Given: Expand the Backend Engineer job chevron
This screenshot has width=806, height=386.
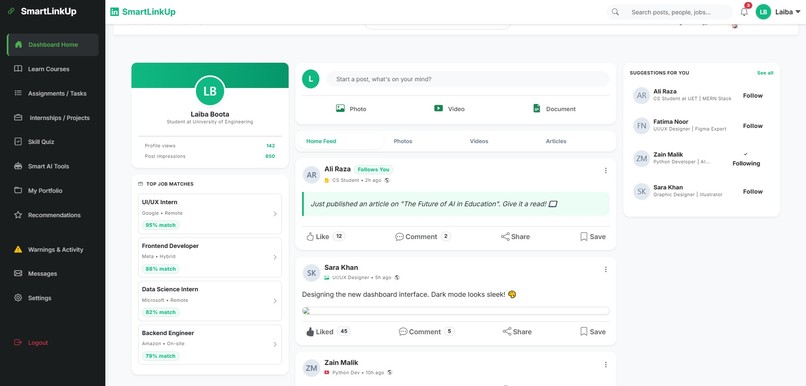Looking at the screenshot, I should click(275, 344).
